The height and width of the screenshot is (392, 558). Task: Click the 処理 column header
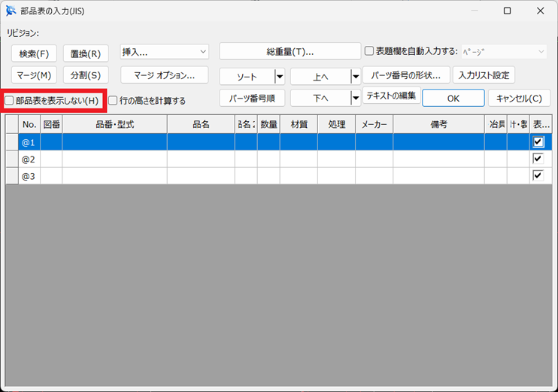(337, 124)
